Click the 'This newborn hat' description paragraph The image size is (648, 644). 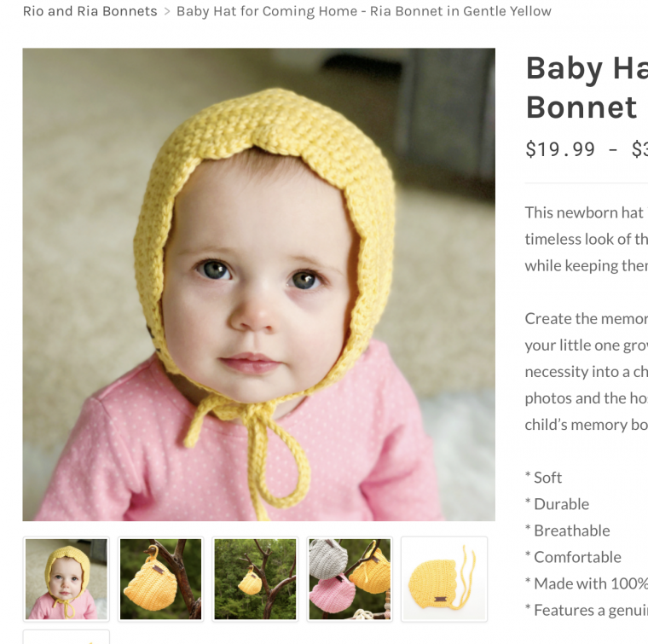click(587, 239)
